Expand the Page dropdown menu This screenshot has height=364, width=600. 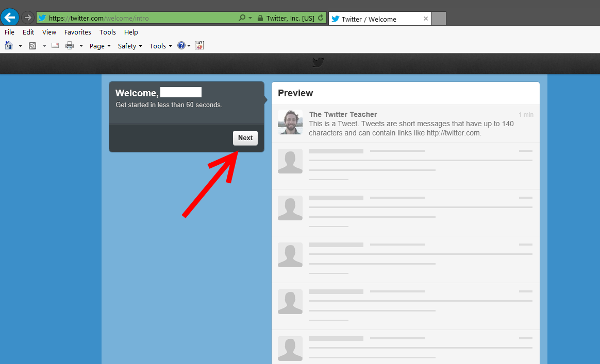[100, 46]
